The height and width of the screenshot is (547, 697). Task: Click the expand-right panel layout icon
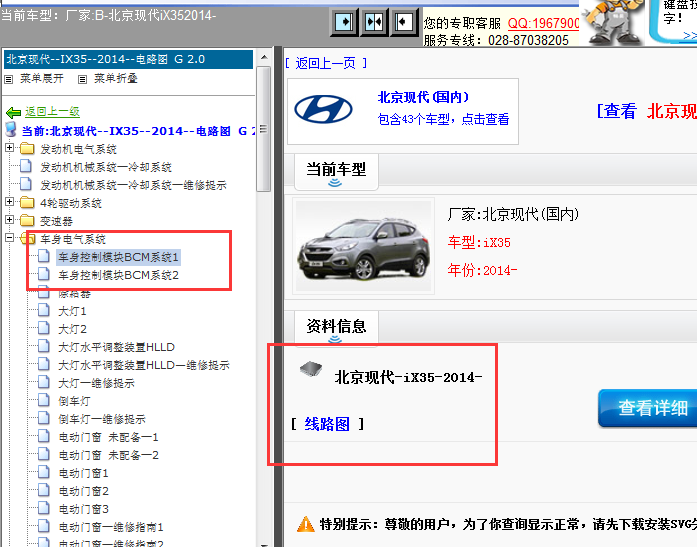[344, 22]
